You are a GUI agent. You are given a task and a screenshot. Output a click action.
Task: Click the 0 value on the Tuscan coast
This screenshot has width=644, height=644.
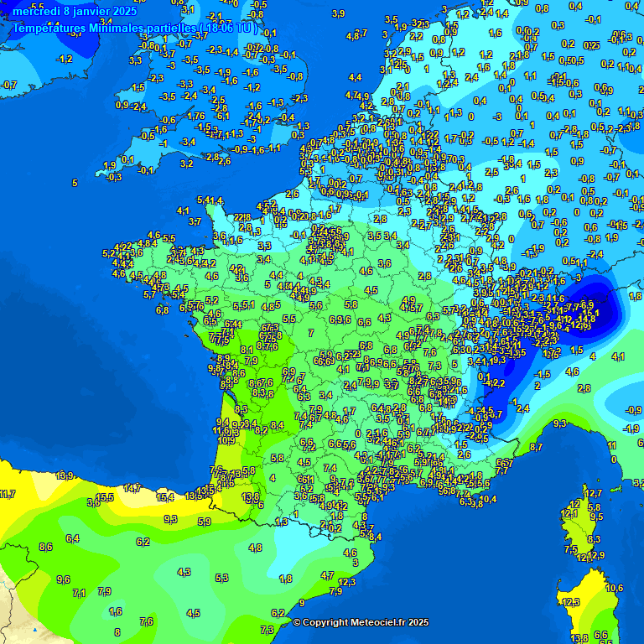(614, 460)
